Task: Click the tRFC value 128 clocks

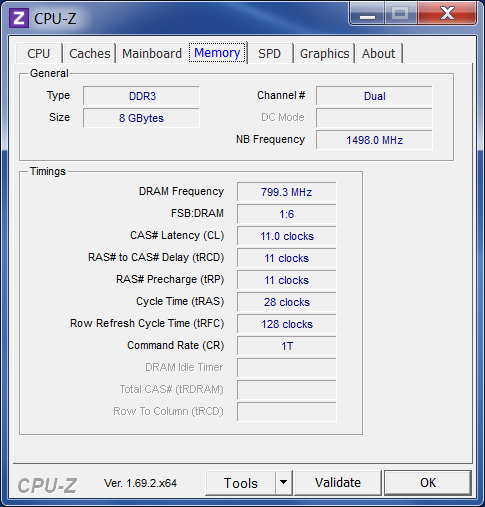Action: [x=287, y=324]
